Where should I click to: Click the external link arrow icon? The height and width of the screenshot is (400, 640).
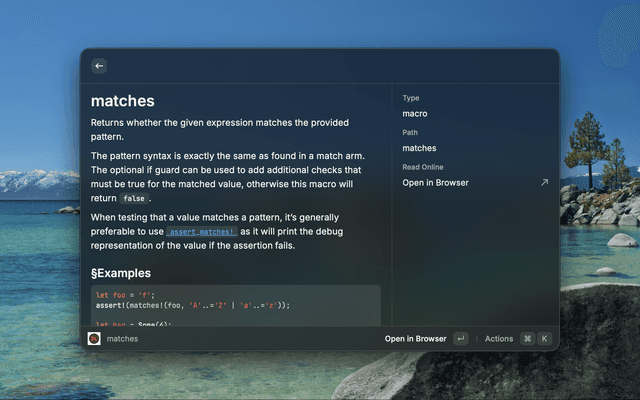(x=544, y=183)
